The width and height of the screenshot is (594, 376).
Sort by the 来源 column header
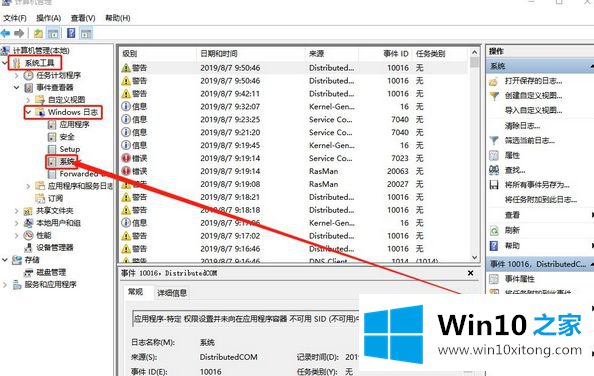pos(332,53)
